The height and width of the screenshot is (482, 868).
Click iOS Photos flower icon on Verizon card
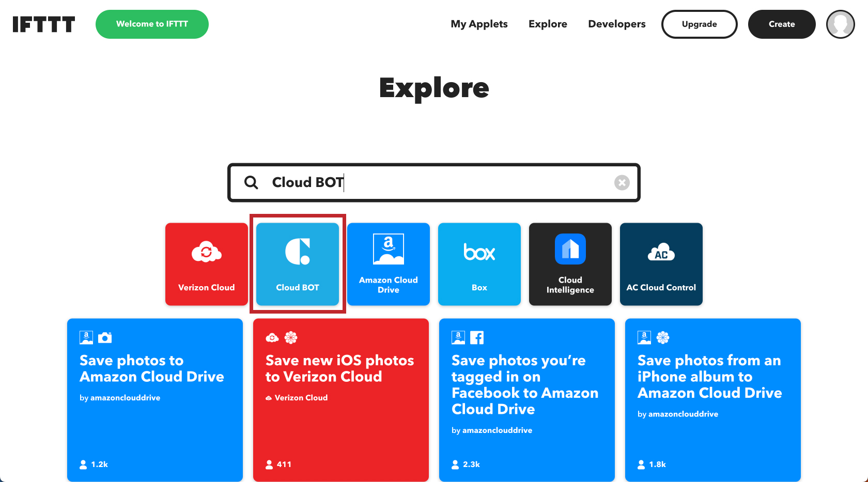pos(291,338)
